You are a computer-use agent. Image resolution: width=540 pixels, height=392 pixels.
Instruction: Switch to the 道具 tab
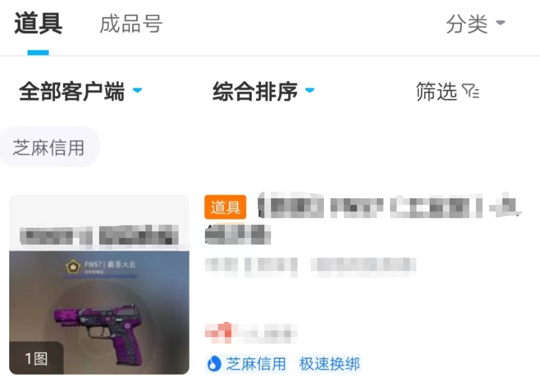[x=38, y=24]
